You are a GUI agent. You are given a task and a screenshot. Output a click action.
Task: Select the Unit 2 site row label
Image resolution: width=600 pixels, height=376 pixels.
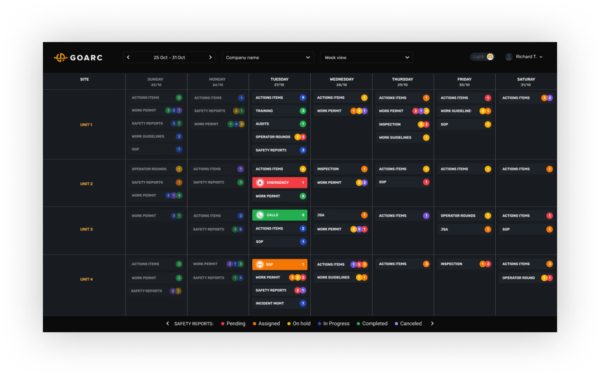click(x=86, y=184)
